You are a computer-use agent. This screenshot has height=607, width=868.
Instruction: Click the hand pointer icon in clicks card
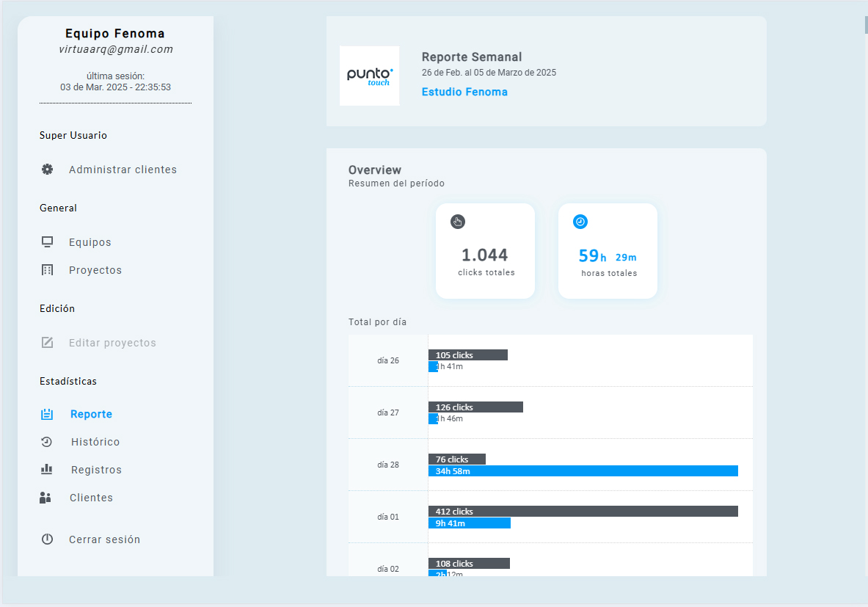(457, 222)
